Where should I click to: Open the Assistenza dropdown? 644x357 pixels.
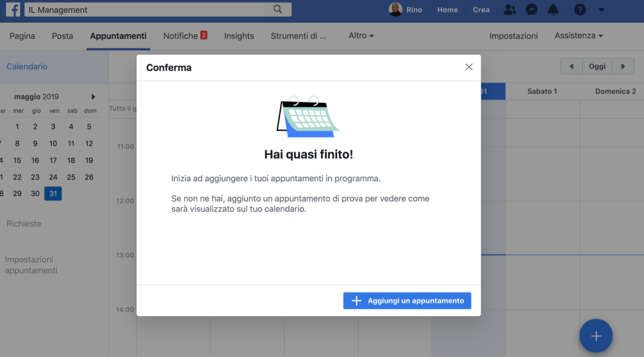click(578, 36)
